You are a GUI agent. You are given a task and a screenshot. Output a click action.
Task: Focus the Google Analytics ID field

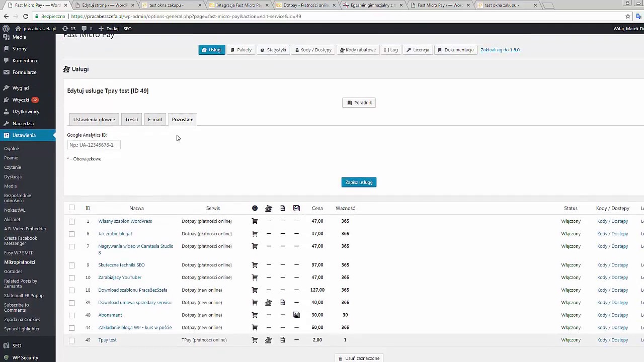(94, 145)
